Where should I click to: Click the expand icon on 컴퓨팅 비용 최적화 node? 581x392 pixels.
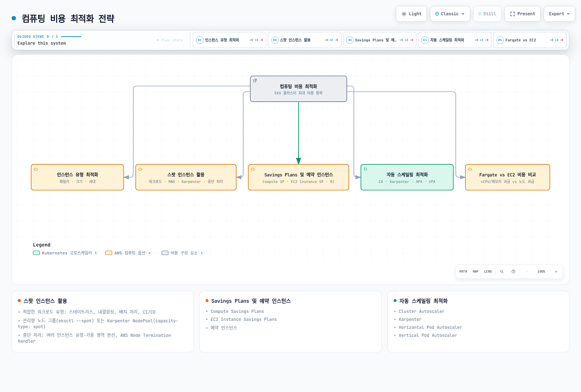255,81
